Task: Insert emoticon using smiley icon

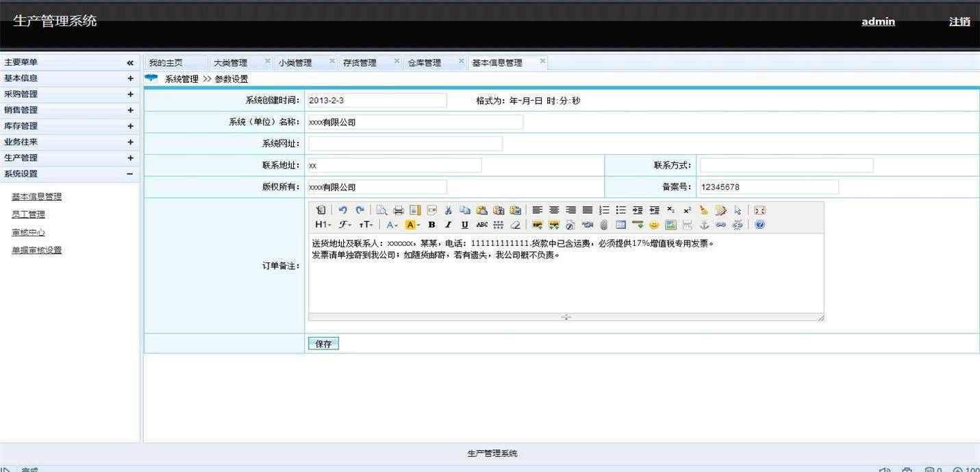Action: point(654,225)
